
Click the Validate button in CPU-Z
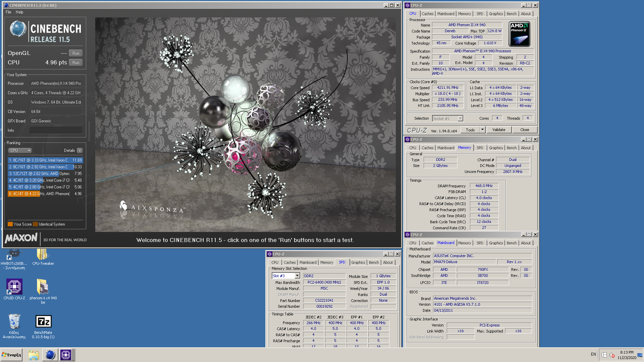click(499, 130)
